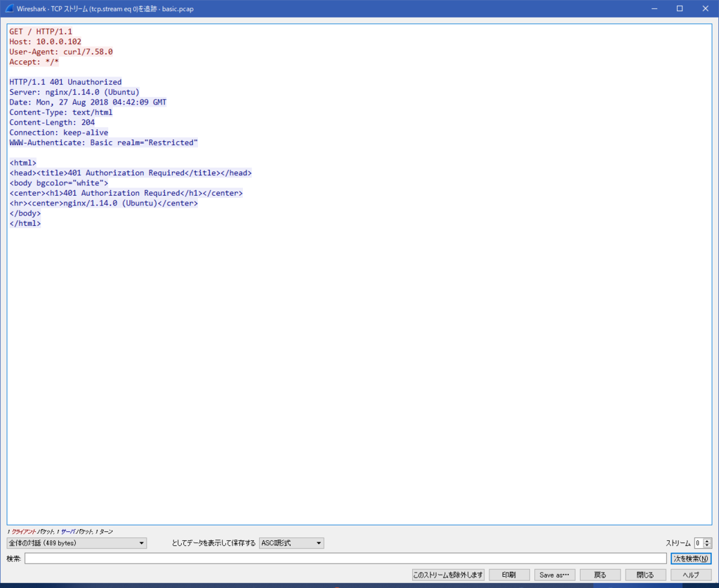Image resolution: width=719 pixels, height=588 pixels.
Task: Click the client/server packet count legend
Action: (x=60, y=532)
